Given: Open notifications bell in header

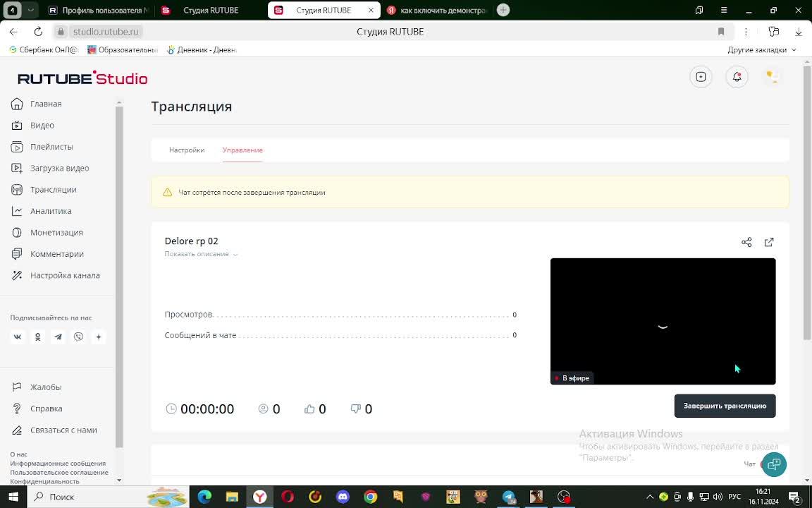Looking at the screenshot, I should point(737,77).
